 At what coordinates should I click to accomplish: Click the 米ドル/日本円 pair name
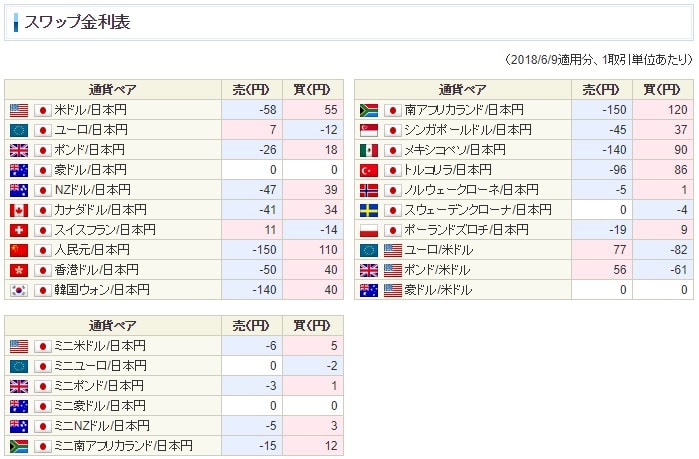tap(90, 110)
